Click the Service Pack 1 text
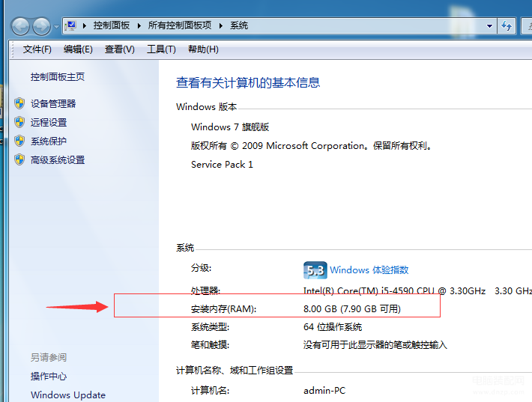The height and width of the screenshot is (402, 532). point(222,165)
